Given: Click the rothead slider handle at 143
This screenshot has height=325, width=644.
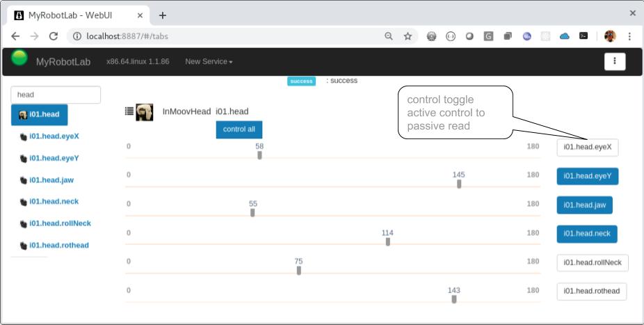Looking at the screenshot, I should pos(454,299).
